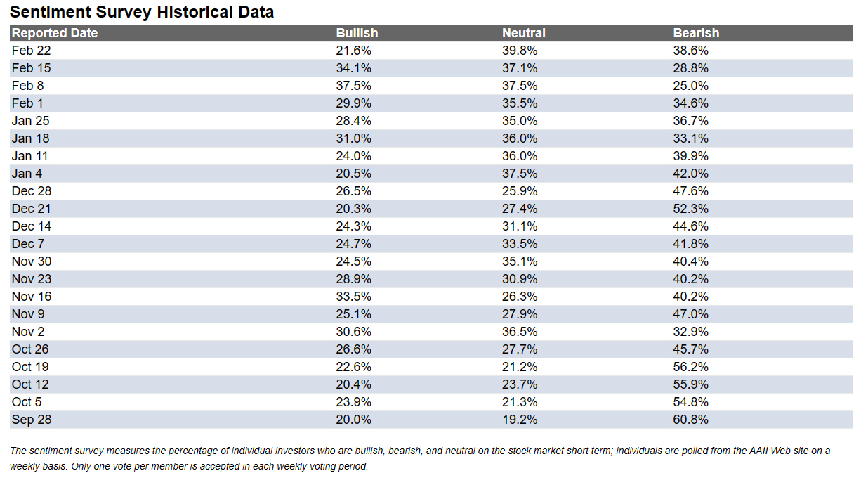Viewport: 868px width, 485px height.
Task: Click the Bearish 56.2% cell for Oct 19
Action: pyautogui.click(x=691, y=367)
